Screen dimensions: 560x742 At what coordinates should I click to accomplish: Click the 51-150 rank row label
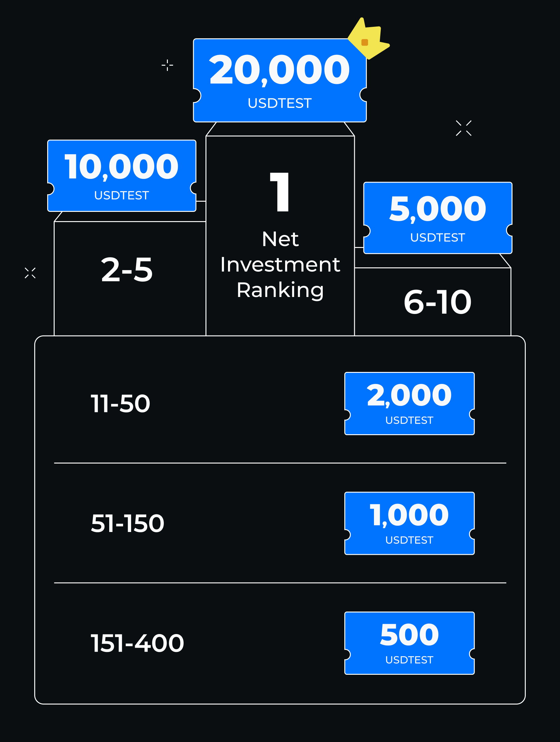click(127, 523)
